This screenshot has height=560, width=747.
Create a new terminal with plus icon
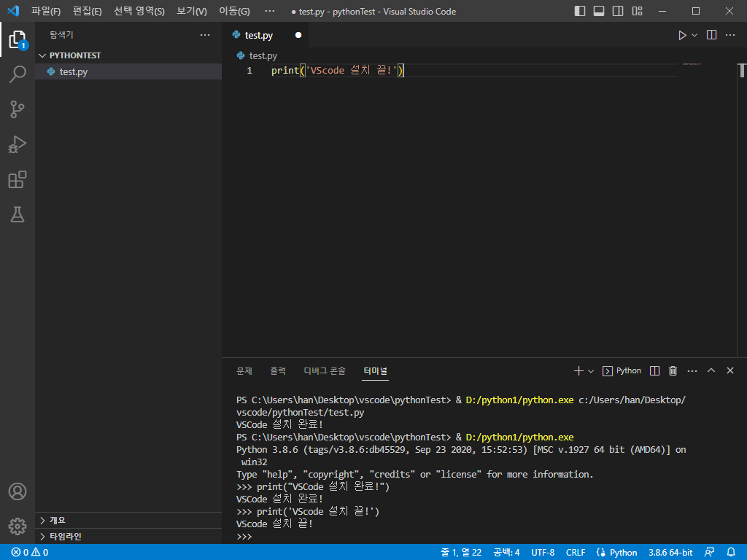[578, 371]
